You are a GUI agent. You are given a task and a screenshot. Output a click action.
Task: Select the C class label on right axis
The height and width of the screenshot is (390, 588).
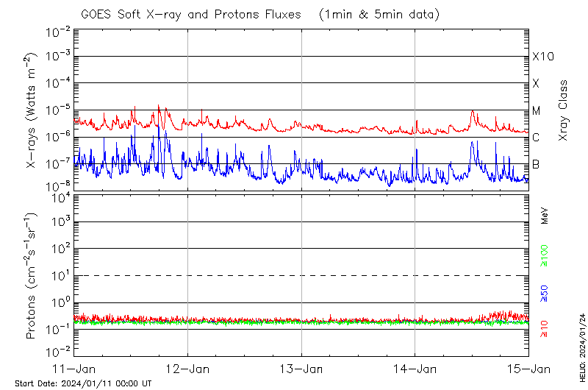click(x=537, y=138)
